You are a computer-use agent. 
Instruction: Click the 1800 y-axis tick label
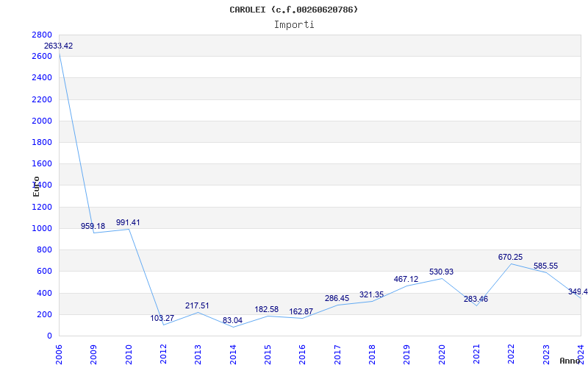[42, 142]
